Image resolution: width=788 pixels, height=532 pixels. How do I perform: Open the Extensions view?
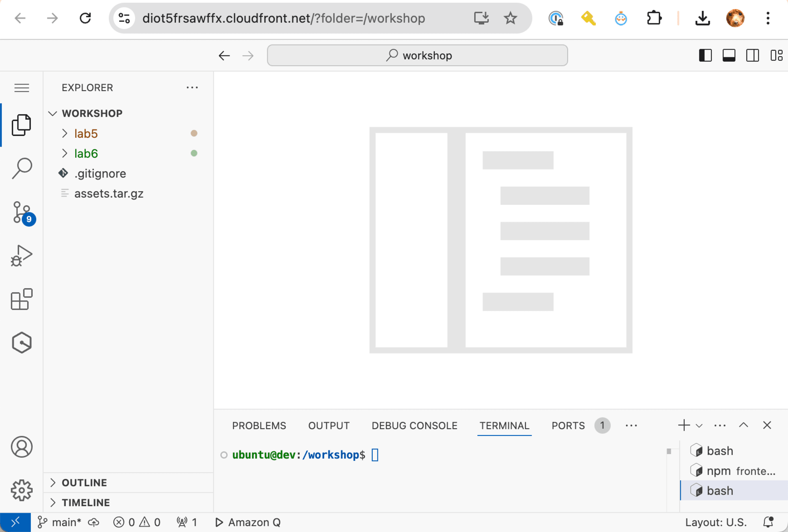pos(22,299)
